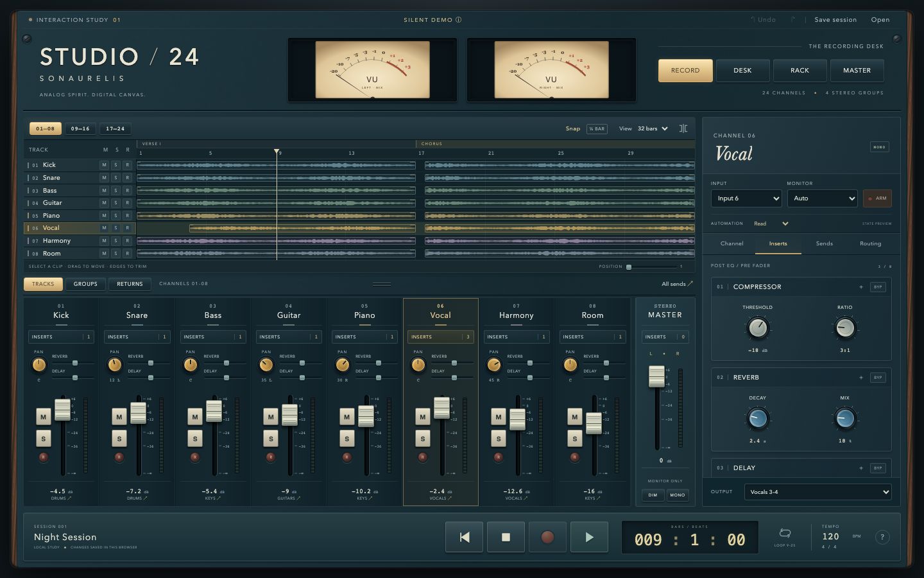The image size is (924, 578).
Task: Stop playback with the square button
Action: [506, 537]
